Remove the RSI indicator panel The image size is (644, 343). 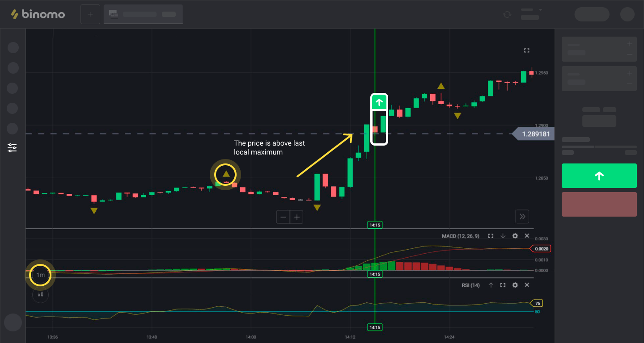point(527,285)
